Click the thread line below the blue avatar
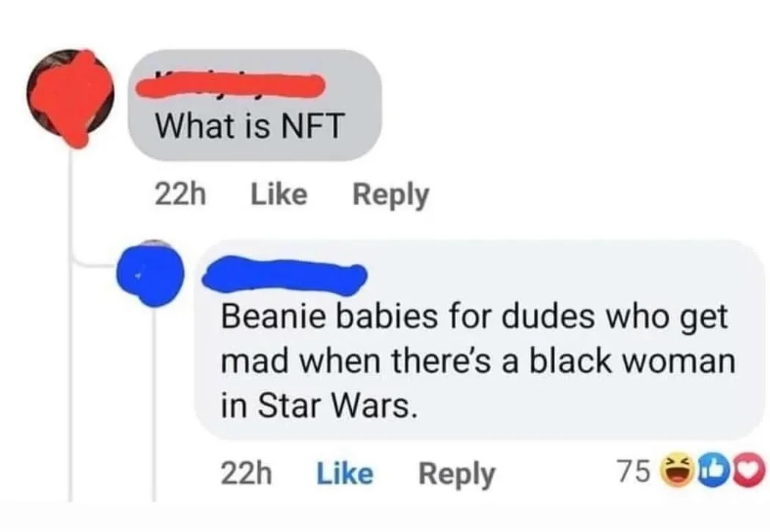The image size is (770, 532). [154, 403]
